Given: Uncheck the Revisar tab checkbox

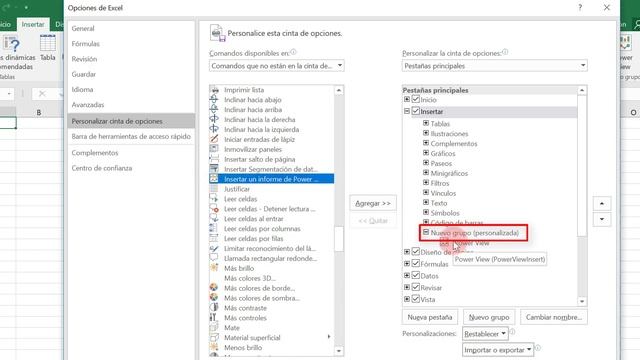Looking at the screenshot, I should (x=416, y=287).
